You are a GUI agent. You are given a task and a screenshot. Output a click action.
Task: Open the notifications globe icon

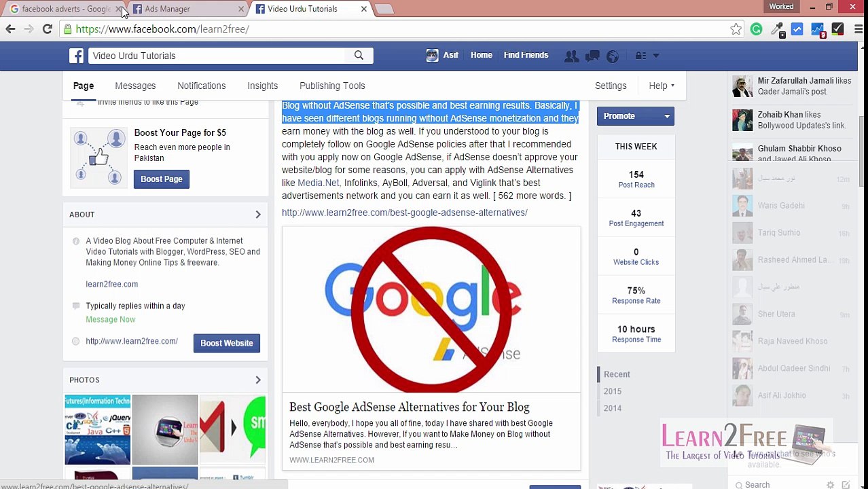613,56
